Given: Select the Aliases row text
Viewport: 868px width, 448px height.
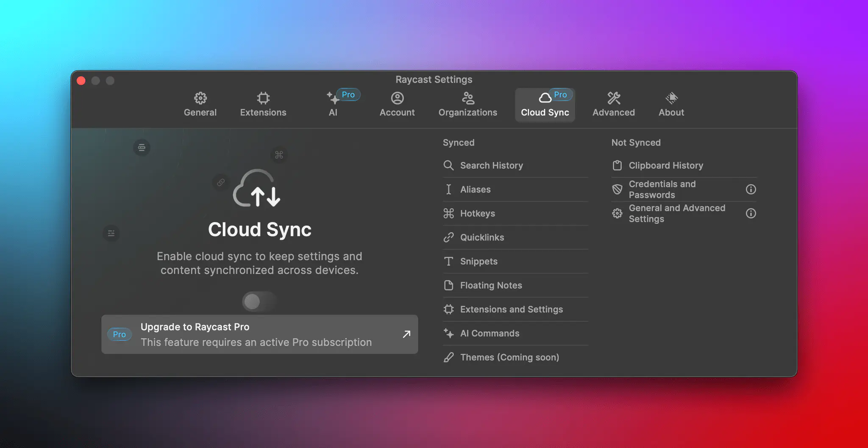Looking at the screenshot, I should (476, 189).
